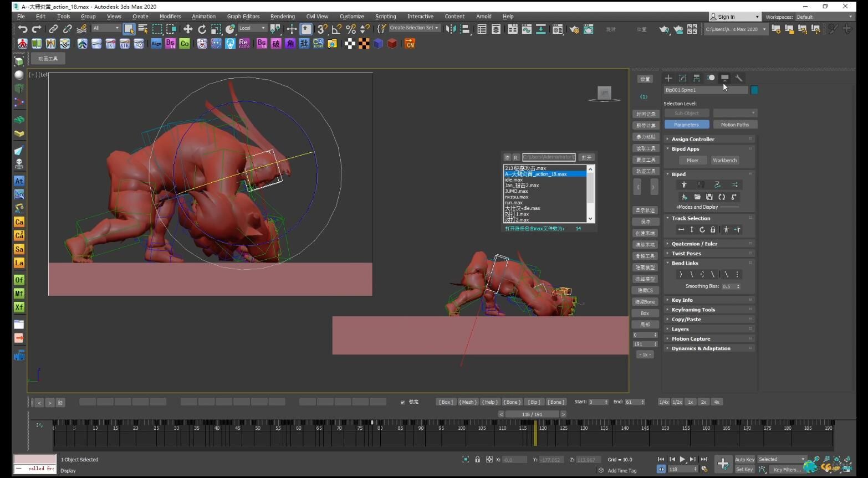This screenshot has height=478, width=868.
Task: Toggle the 锁定 checkbox
Action: 402,402
